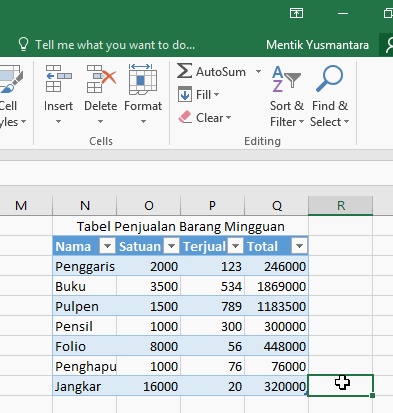Click the lightbulb Tell me icon

click(x=23, y=45)
